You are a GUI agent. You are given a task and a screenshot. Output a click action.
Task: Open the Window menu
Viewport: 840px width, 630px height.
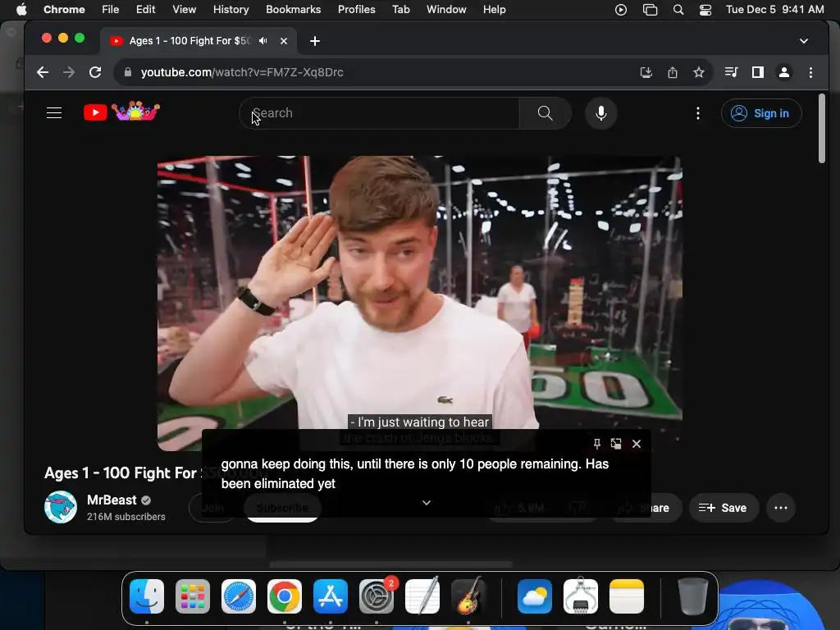446,9
